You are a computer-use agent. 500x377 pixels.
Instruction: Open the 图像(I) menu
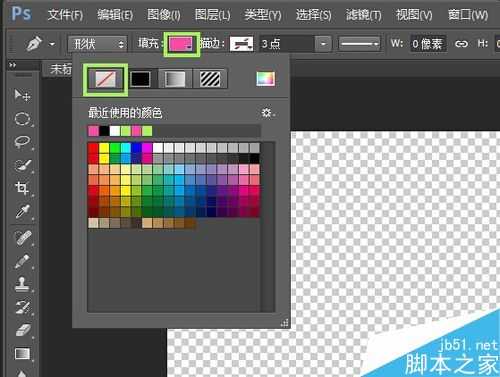click(164, 15)
